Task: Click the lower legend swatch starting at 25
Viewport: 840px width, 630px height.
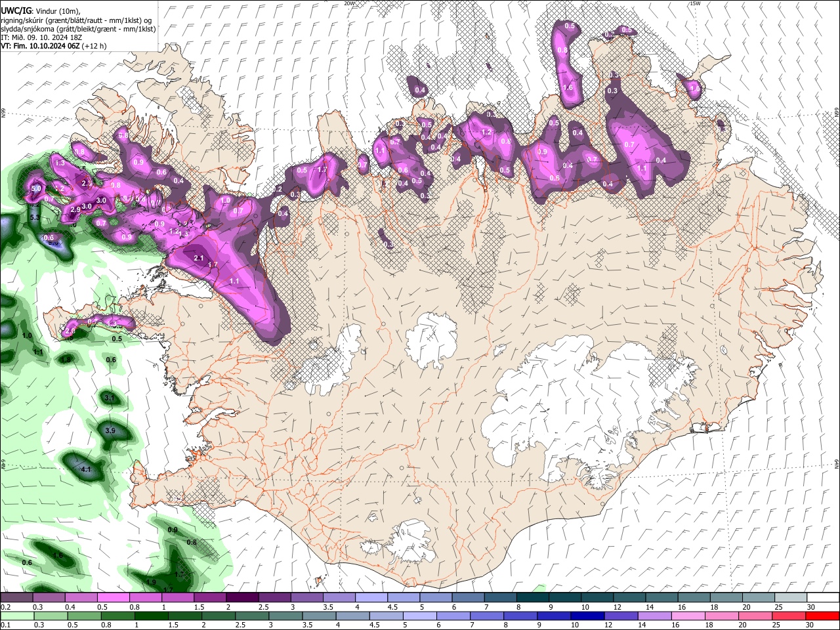Action: pos(788,616)
